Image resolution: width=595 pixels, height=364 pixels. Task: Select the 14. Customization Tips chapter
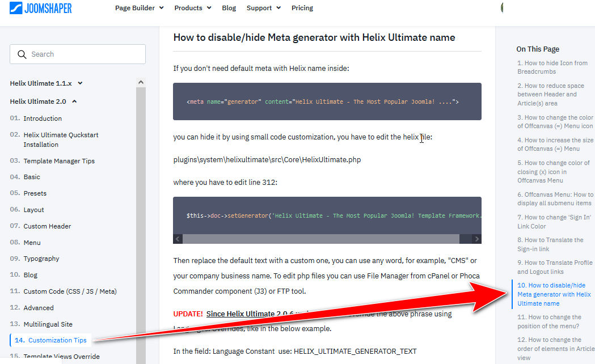pyautogui.click(x=50, y=340)
